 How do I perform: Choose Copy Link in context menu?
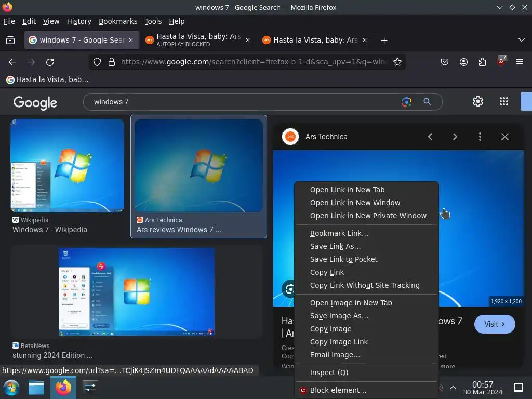pos(366,272)
